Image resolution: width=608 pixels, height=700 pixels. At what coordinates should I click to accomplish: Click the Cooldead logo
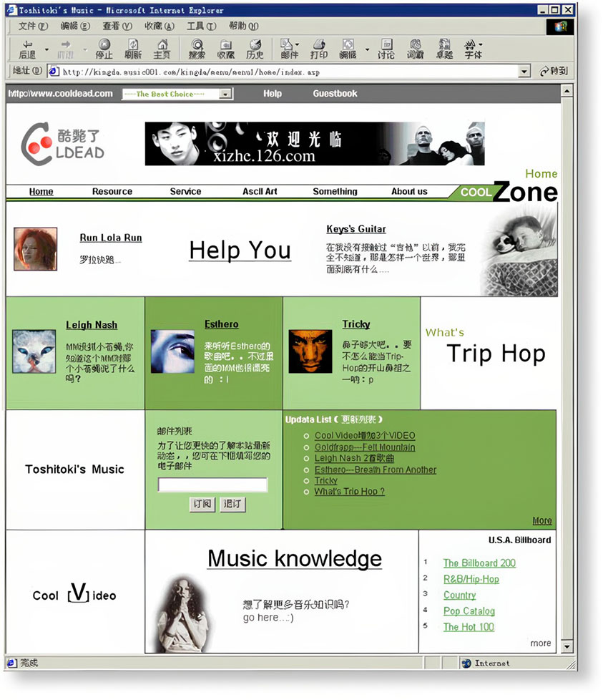click(x=62, y=144)
